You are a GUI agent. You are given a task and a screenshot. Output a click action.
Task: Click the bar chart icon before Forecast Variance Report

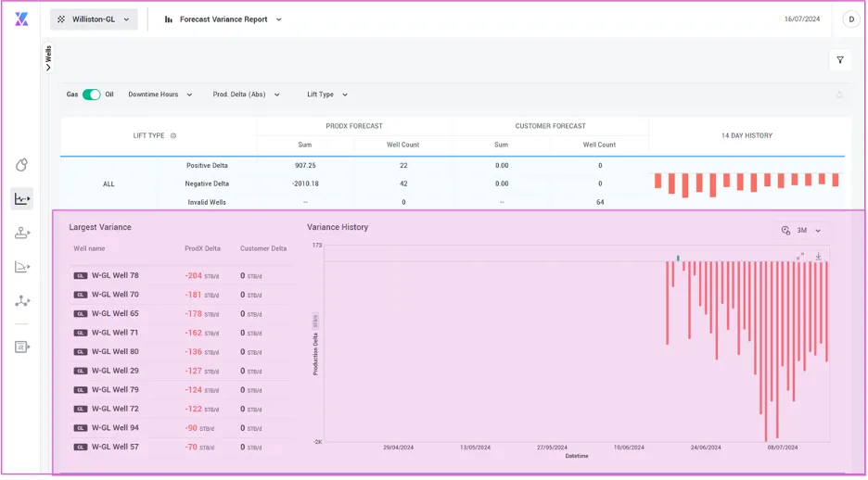click(x=168, y=19)
